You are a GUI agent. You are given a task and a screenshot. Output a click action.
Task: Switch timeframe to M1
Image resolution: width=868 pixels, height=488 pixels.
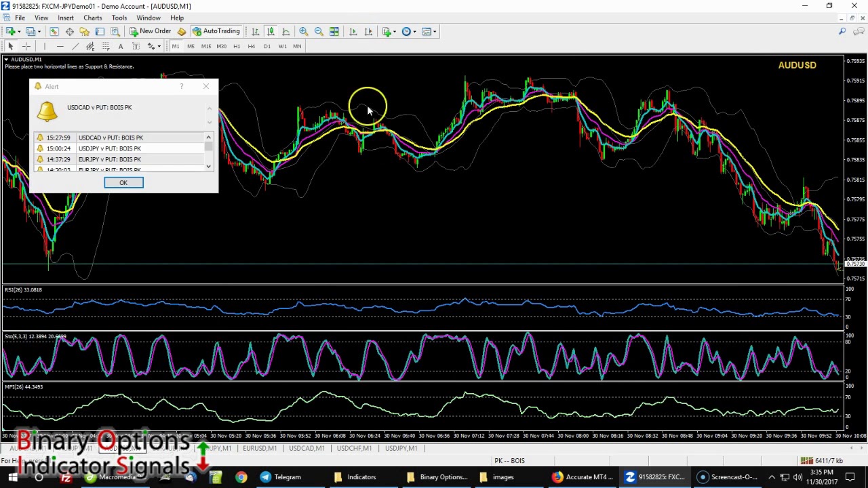[x=175, y=46]
